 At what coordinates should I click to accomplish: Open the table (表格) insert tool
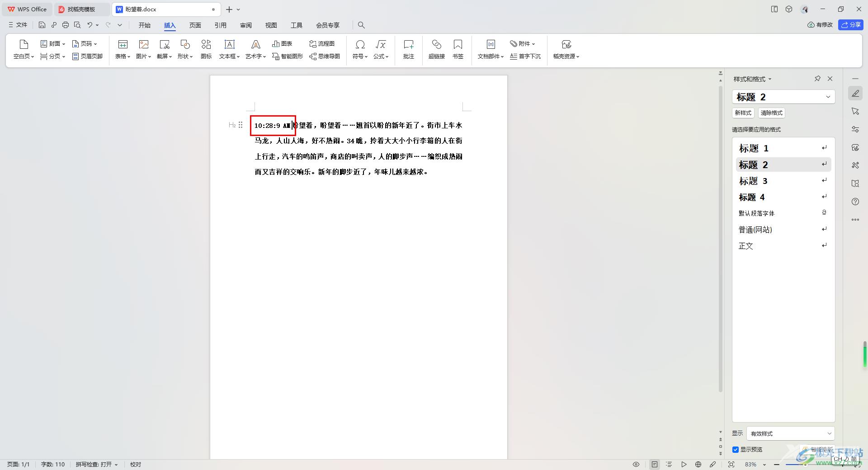click(123, 49)
